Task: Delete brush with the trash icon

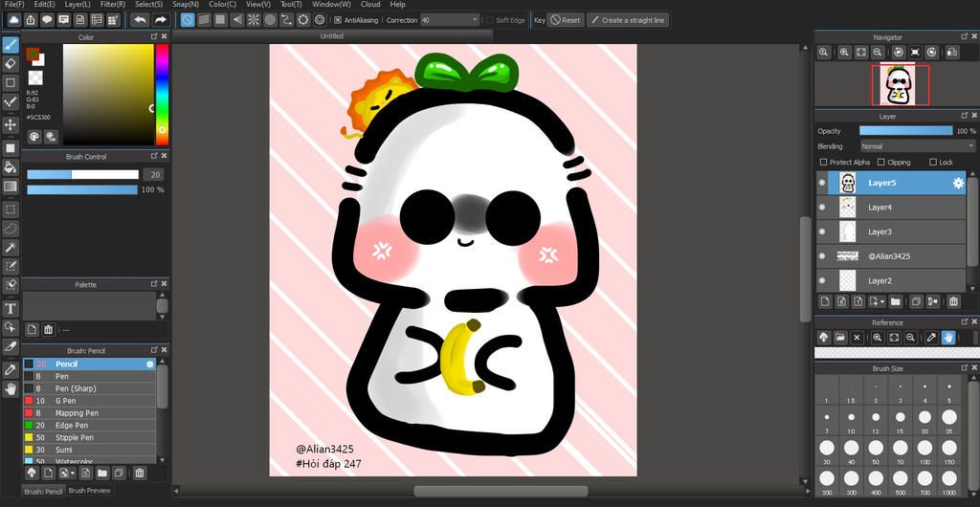Action: pyautogui.click(x=140, y=473)
